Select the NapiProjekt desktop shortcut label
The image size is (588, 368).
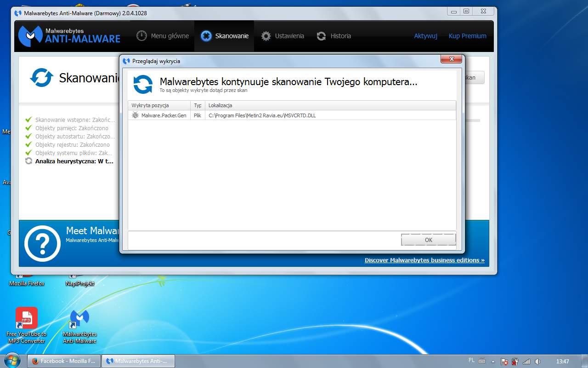pyautogui.click(x=80, y=283)
